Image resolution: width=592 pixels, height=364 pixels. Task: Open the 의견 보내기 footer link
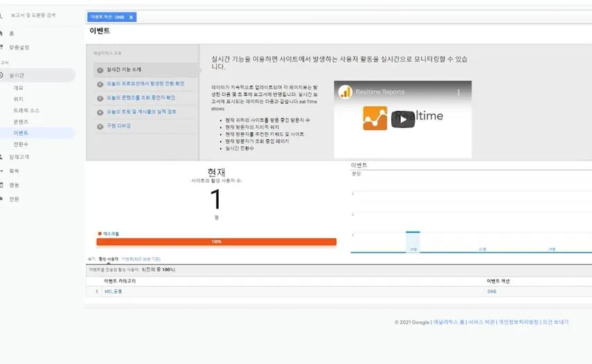click(x=555, y=322)
